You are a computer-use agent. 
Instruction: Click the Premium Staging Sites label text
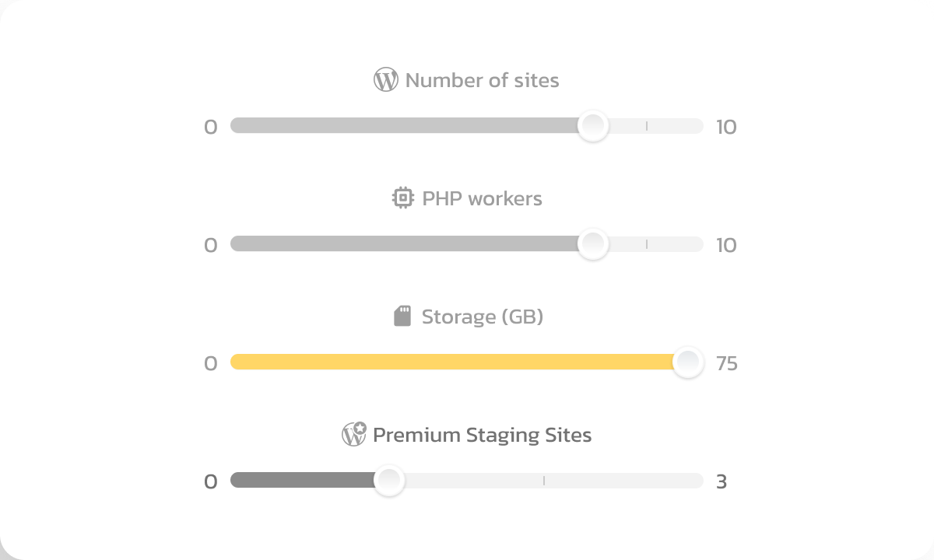tap(482, 435)
